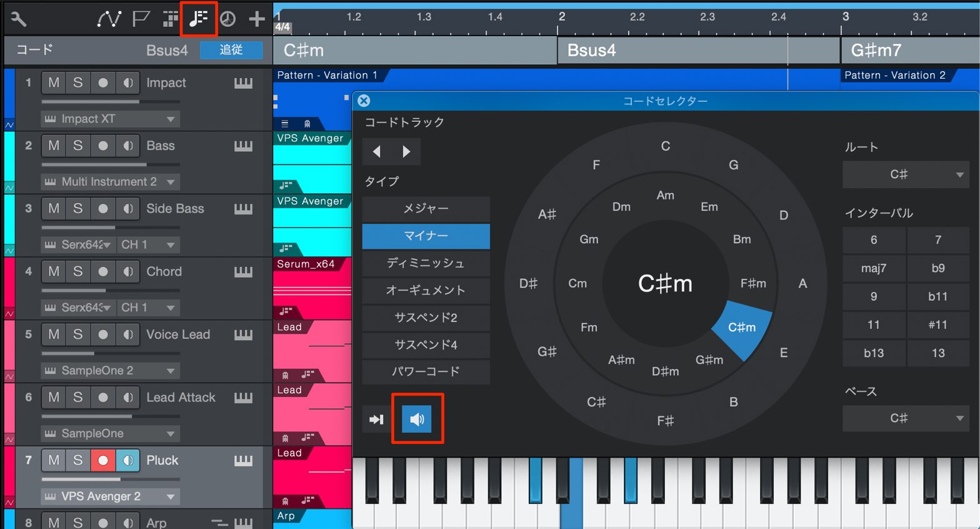Open instrument editor keyboard icon for Bass
This screenshot has width=980, height=529.
tap(244, 146)
